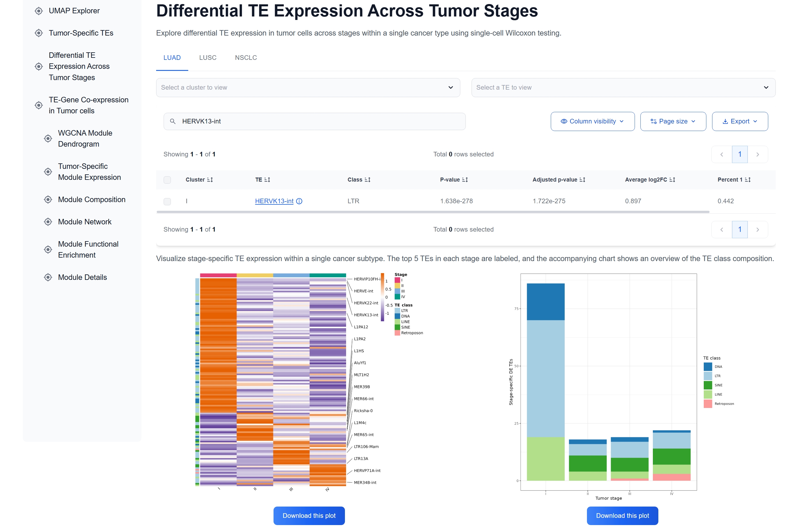This screenshot has height=532, width=798.
Task: Switch to the LUSC tab
Action: [x=208, y=57]
